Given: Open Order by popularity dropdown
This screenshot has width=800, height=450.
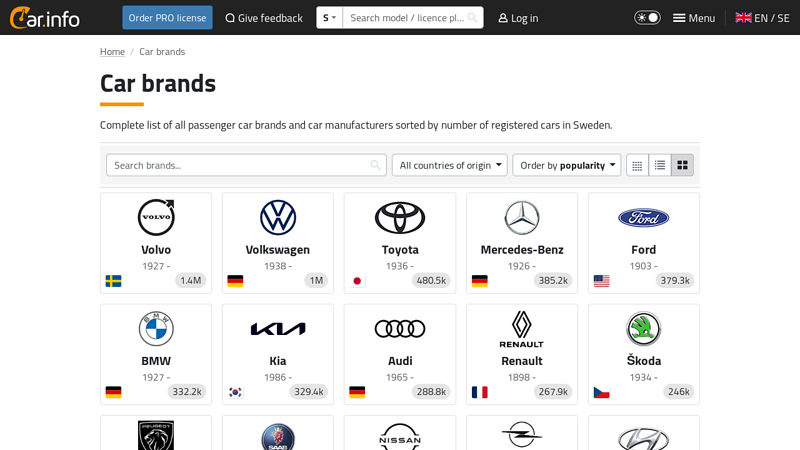Looking at the screenshot, I should pos(567,165).
